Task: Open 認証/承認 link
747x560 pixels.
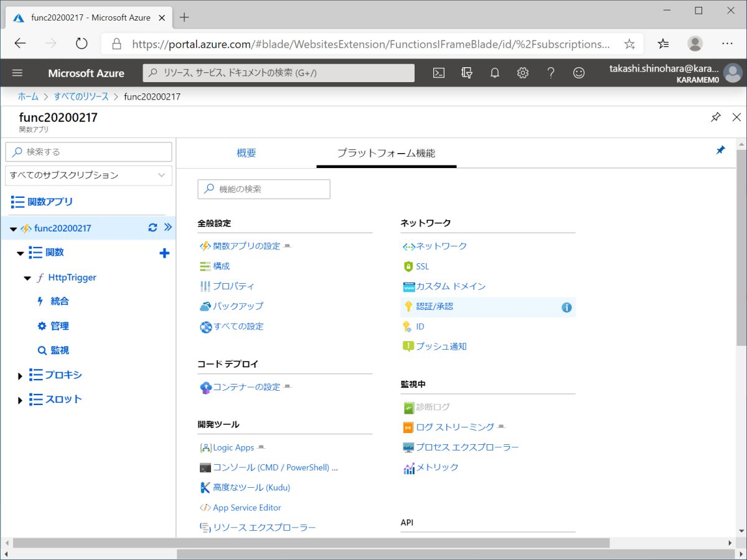Action: pos(435,306)
